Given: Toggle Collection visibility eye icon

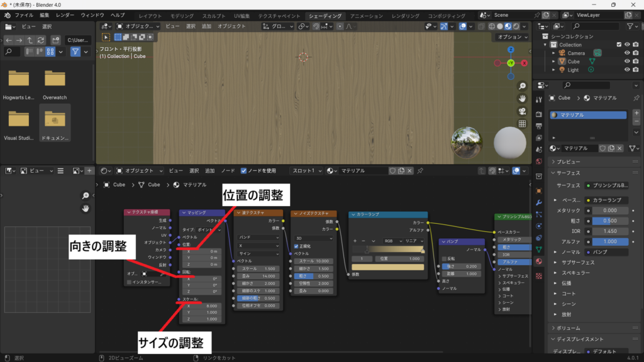Looking at the screenshot, I should click(x=627, y=45).
